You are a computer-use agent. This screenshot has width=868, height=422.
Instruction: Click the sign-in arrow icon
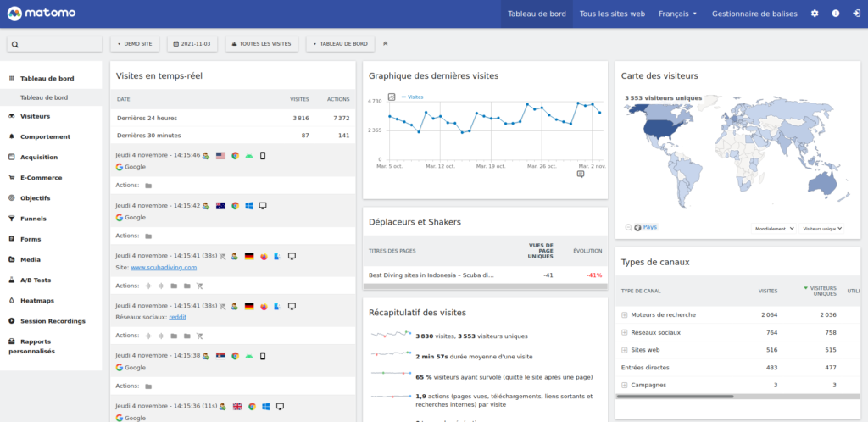click(x=856, y=14)
